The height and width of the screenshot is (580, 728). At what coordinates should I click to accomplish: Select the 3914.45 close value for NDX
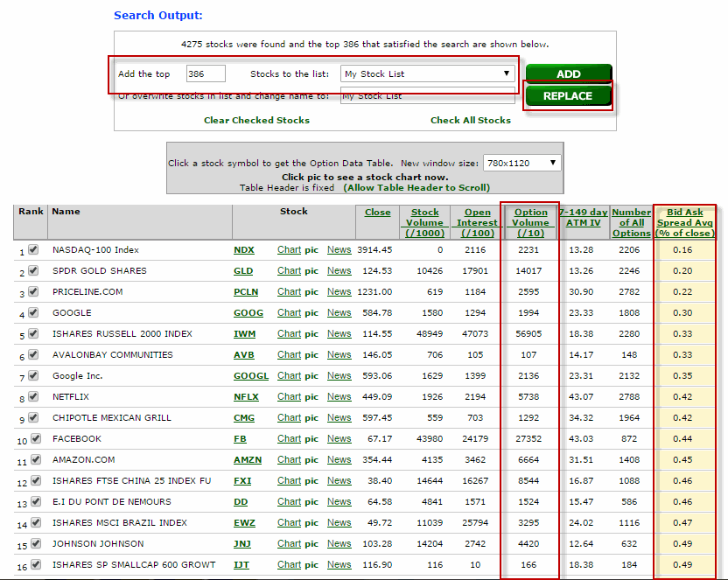[374, 249]
